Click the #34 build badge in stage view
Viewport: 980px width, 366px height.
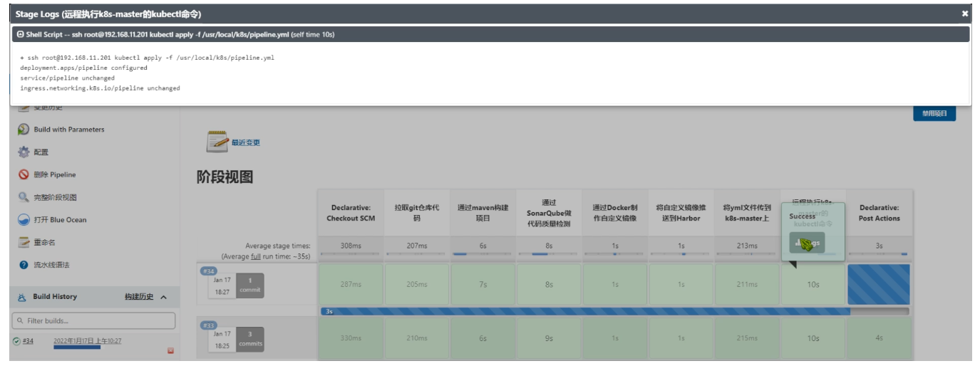[209, 271]
